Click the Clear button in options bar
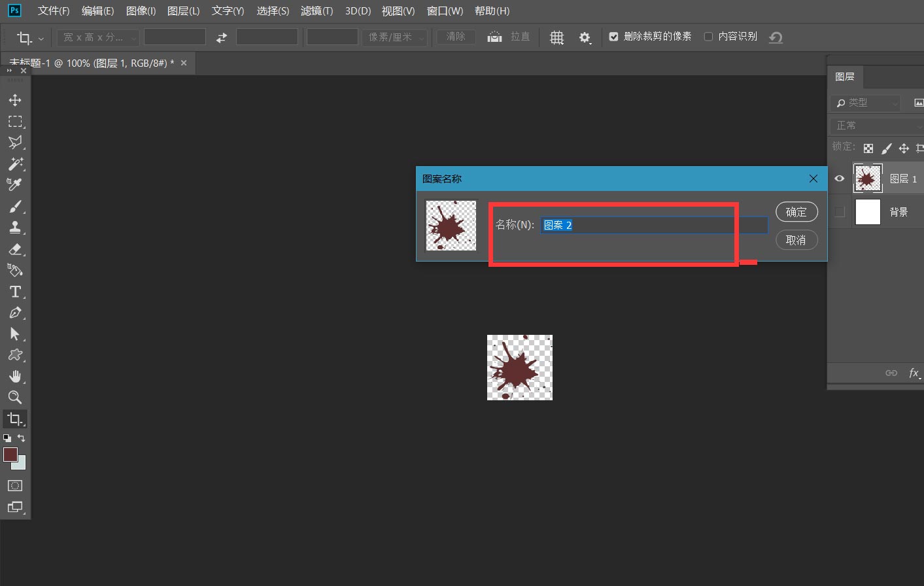 456,37
